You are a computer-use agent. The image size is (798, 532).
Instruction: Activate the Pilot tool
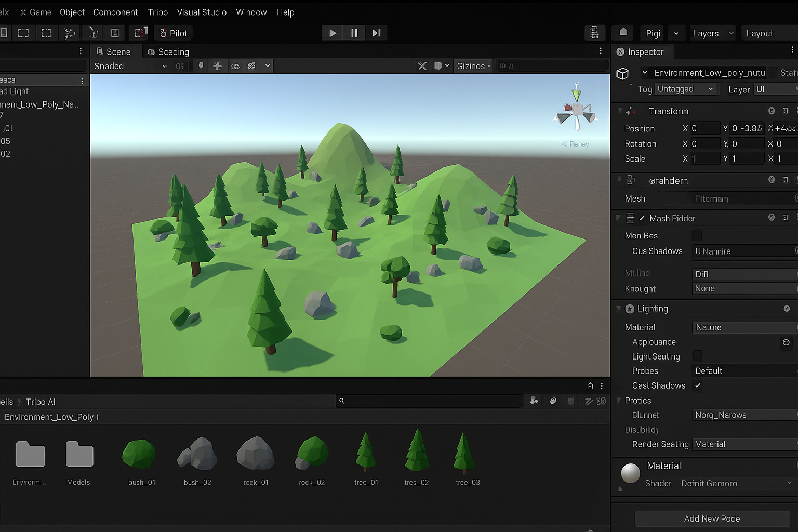coord(173,33)
